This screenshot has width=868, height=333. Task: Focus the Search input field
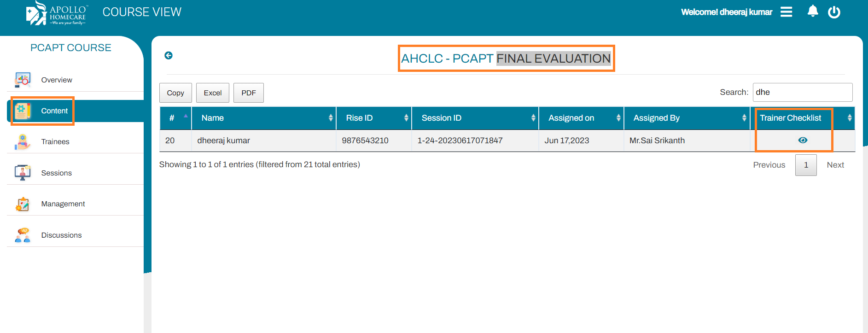click(803, 92)
